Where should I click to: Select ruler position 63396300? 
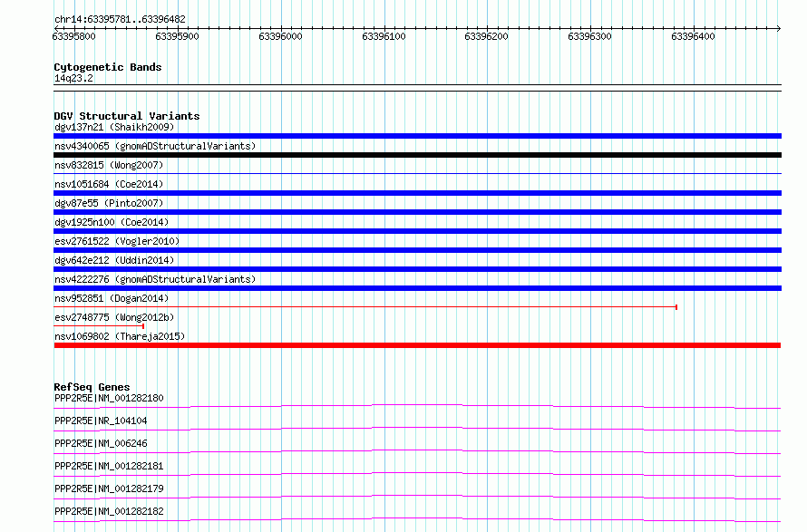coord(589,36)
